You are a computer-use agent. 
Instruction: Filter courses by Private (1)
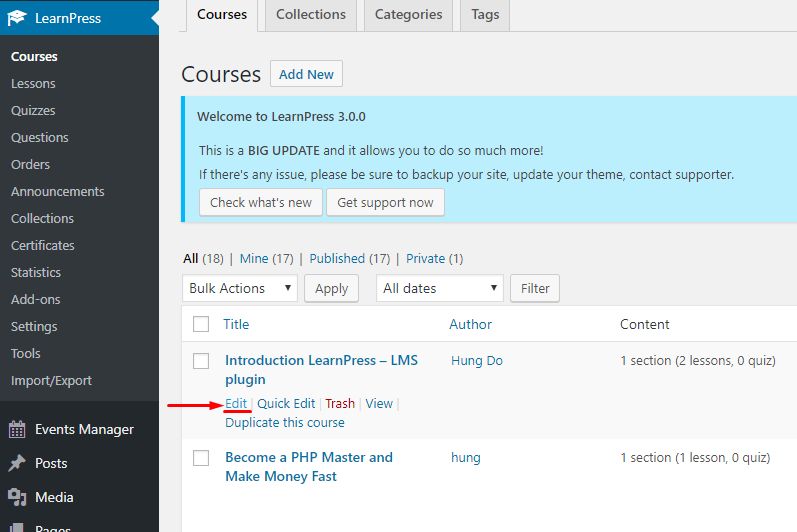click(x=434, y=259)
